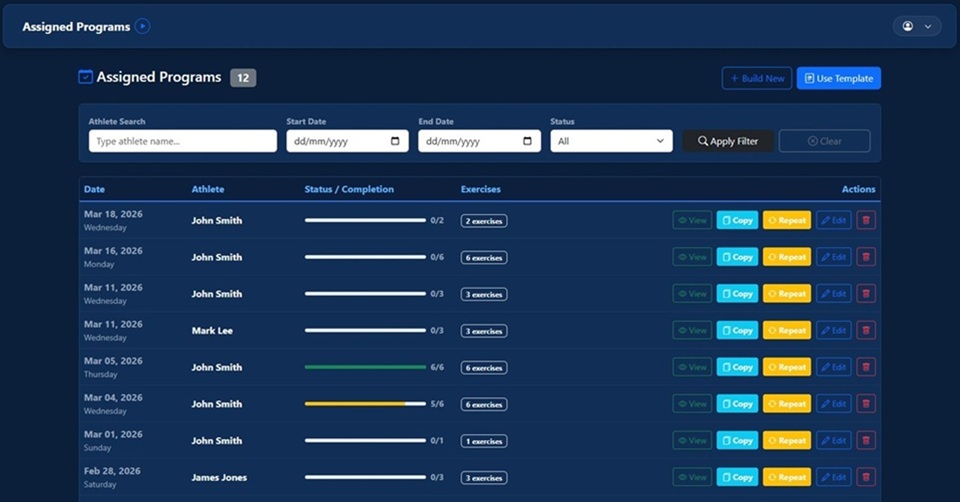The height and width of the screenshot is (502, 960).
Task: Expand the Status dropdown set to All
Action: (611, 141)
